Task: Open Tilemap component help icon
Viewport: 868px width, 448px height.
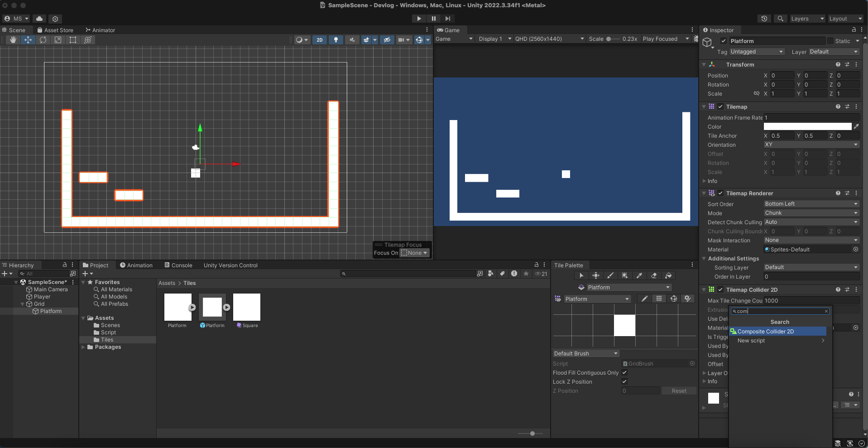Action: click(838, 106)
